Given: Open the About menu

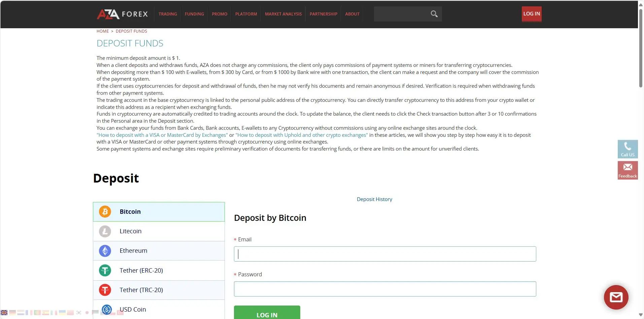Looking at the screenshot, I should (352, 14).
